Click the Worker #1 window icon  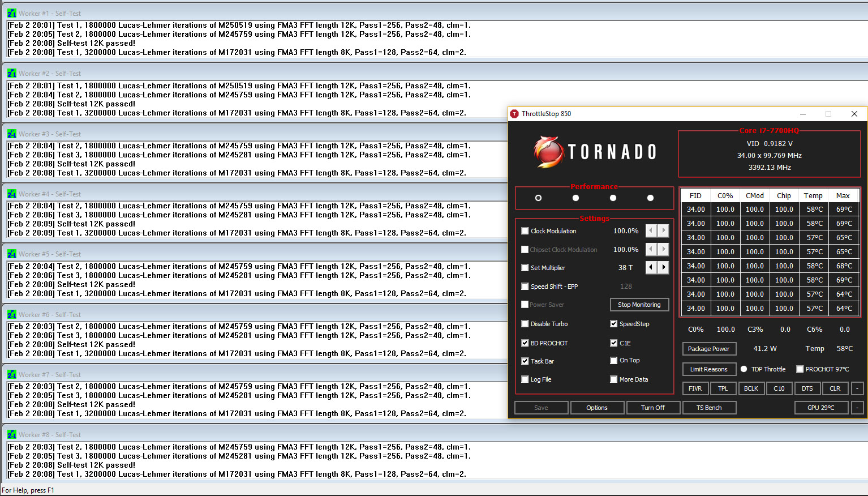(x=12, y=13)
